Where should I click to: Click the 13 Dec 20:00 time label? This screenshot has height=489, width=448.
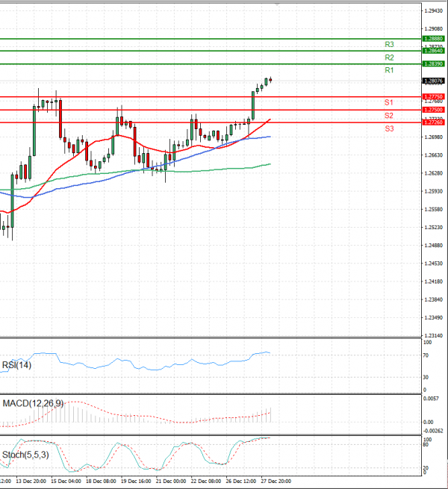tap(31, 482)
